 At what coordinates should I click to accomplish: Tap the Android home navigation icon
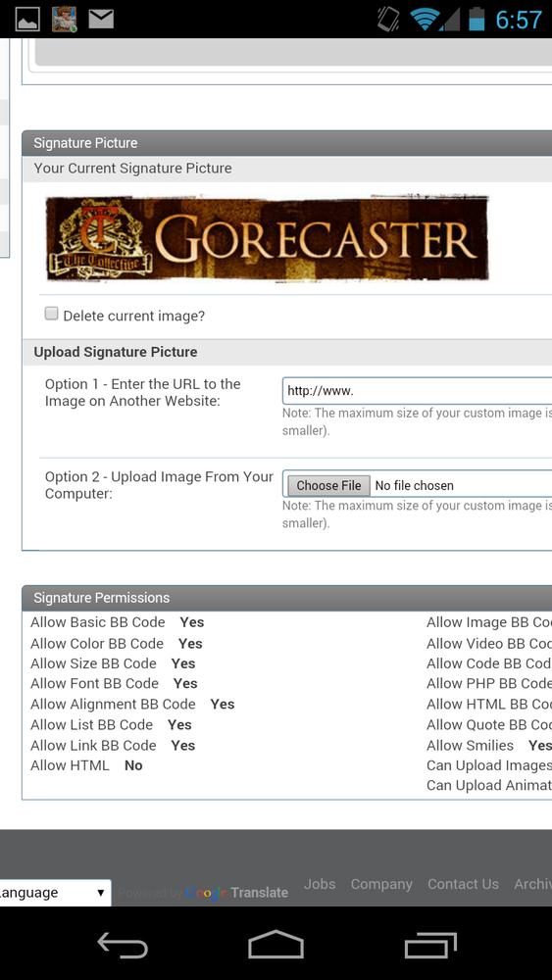point(276,945)
